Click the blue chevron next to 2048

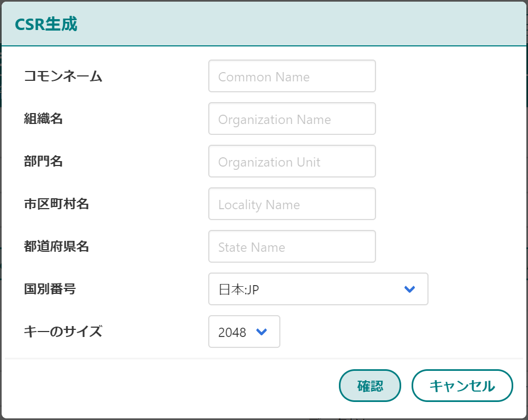(262, 332)
